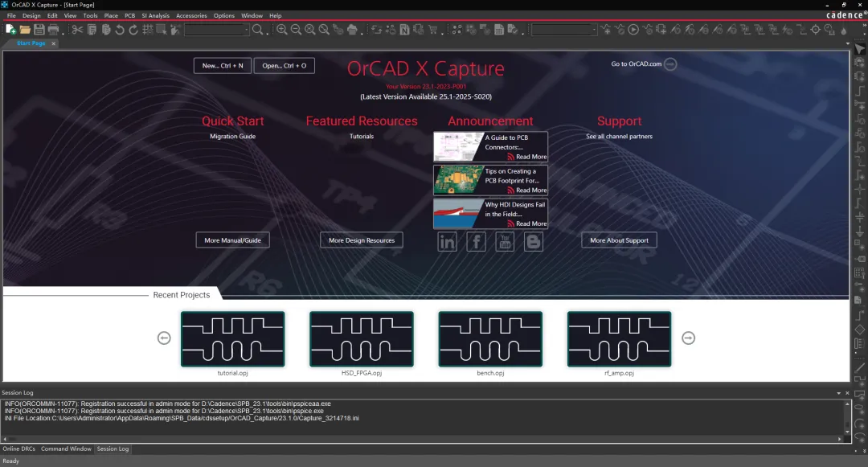Open the part search combo box dropdown
868x467 pixels.
pyautogui.click(x=247, y=29)
